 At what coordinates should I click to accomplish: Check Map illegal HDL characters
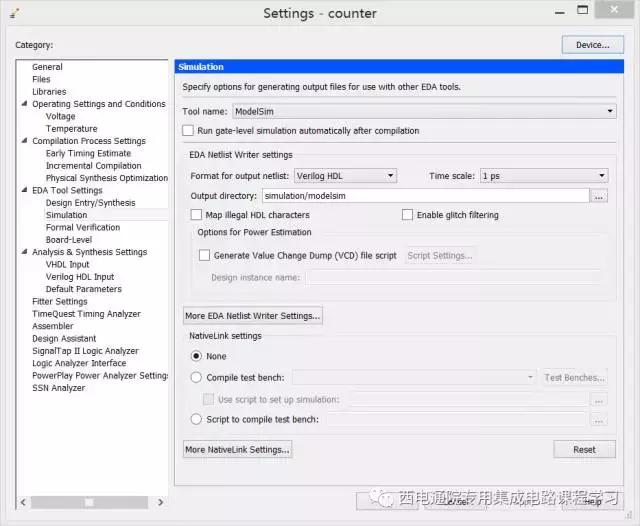tap(196, 215)
